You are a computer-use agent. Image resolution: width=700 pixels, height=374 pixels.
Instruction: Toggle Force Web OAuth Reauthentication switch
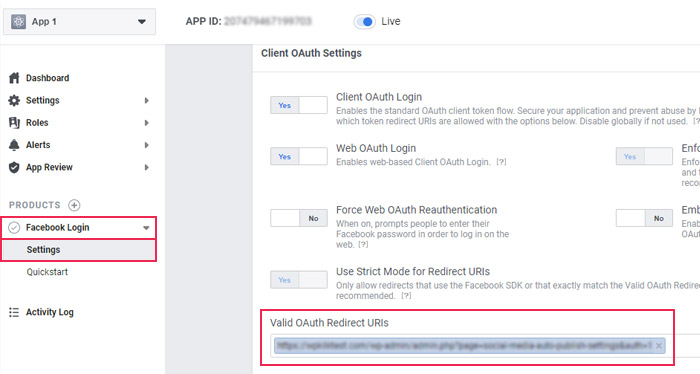point(299,218)
